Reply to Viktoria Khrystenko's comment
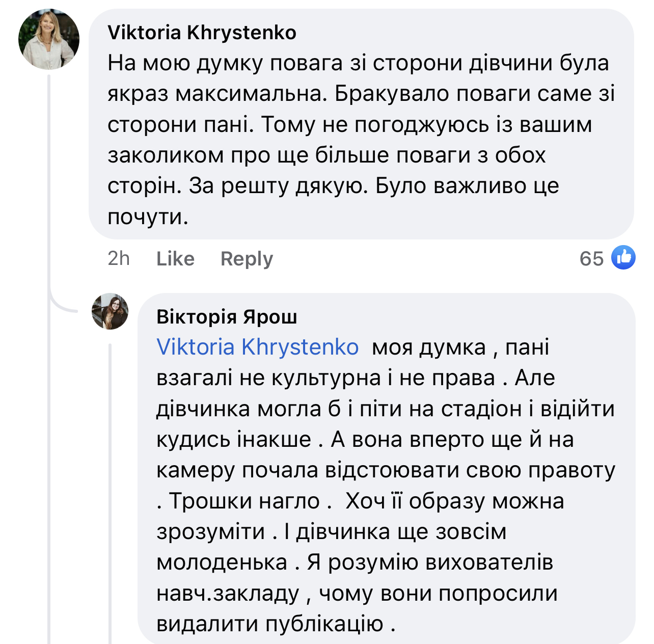Screen dimensions: 654x644 pos(247,259)
